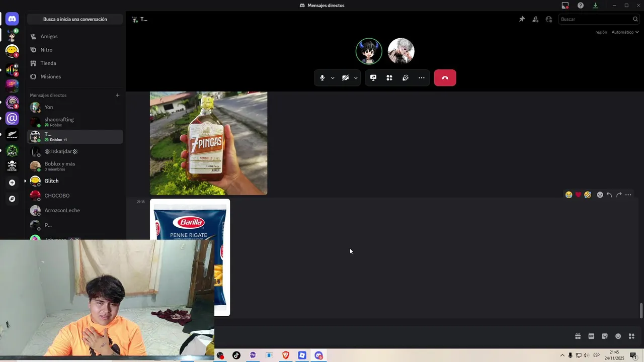Open Discord direct messages home icon
The image size is (644, 362).
[12, 19]
